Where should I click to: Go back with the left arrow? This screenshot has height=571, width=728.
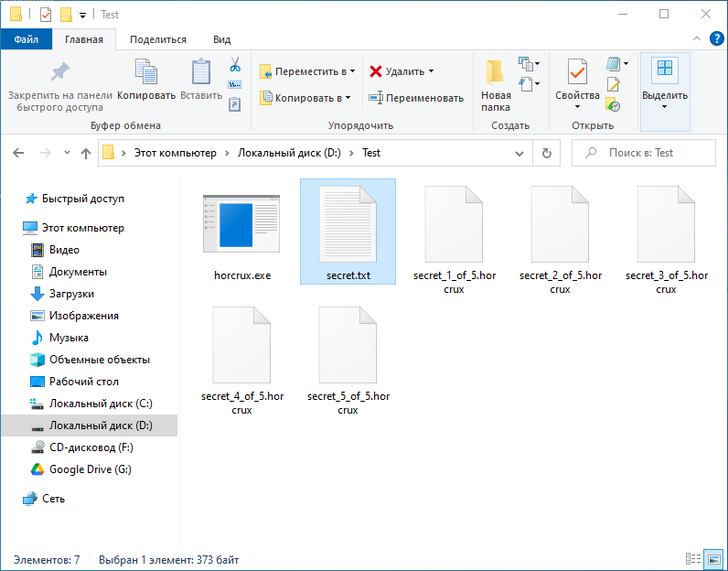18,153
